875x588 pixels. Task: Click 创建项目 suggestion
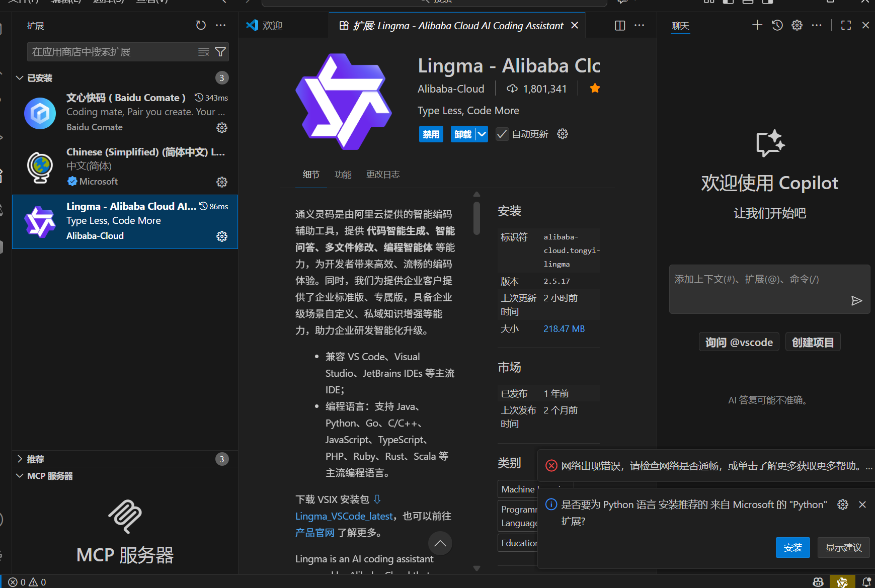pyautogui.click(x=813, y=342)
